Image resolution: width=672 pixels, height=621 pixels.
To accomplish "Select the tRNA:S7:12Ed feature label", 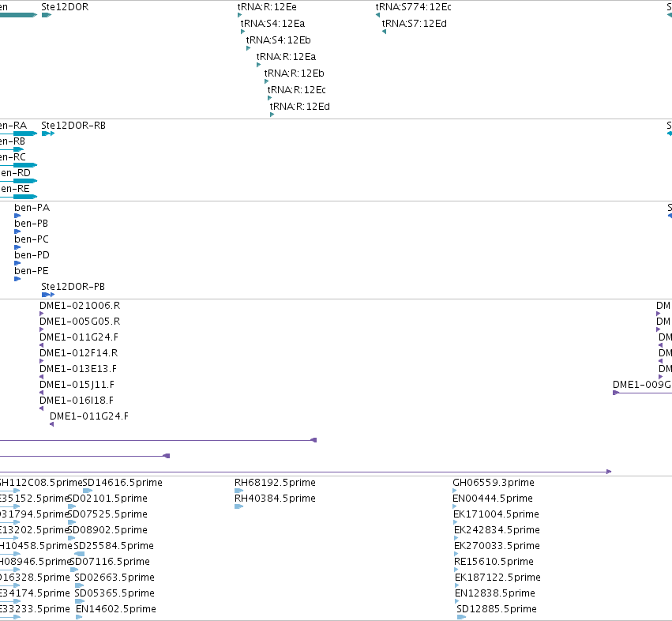I will (414, 24).
